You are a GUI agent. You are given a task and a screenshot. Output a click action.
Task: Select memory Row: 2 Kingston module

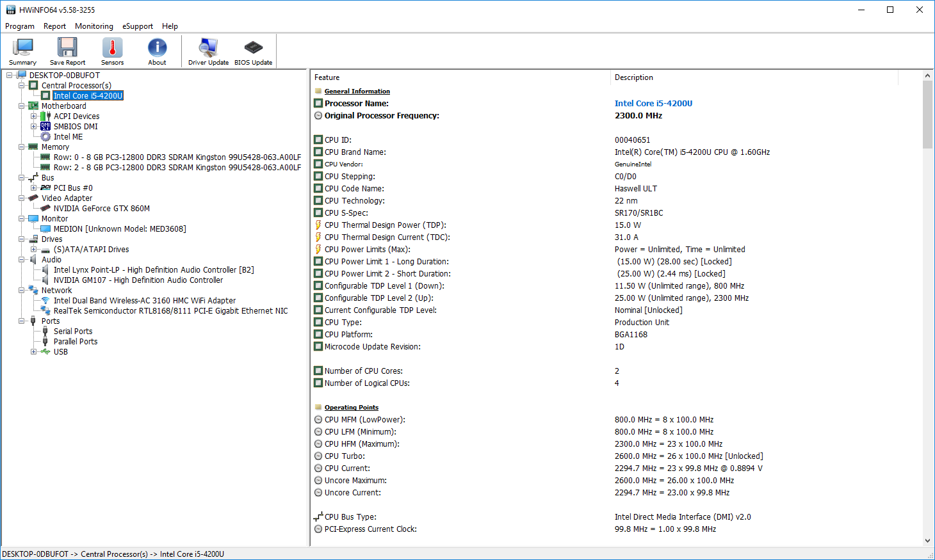pos(177,168)
